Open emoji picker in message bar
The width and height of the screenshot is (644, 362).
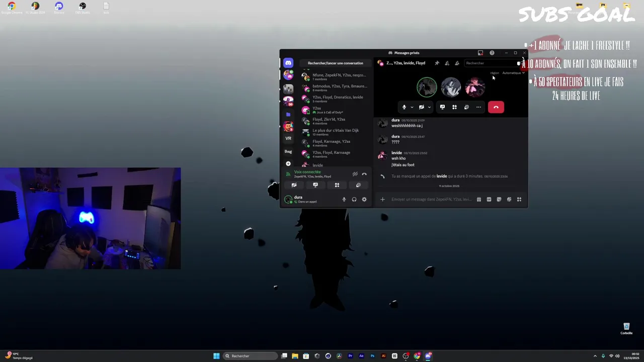[509, 200]
